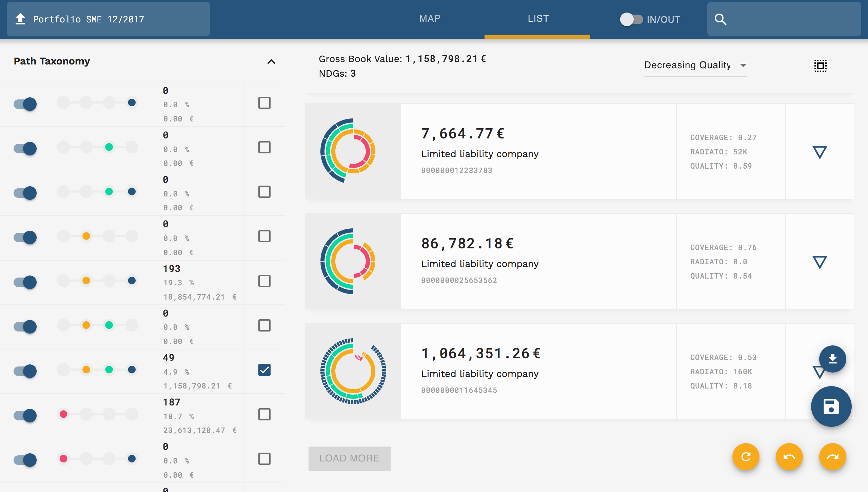Click the download/export icon for third NDG
The width and height of the screenshot is (868, 492).
(832, 359)
